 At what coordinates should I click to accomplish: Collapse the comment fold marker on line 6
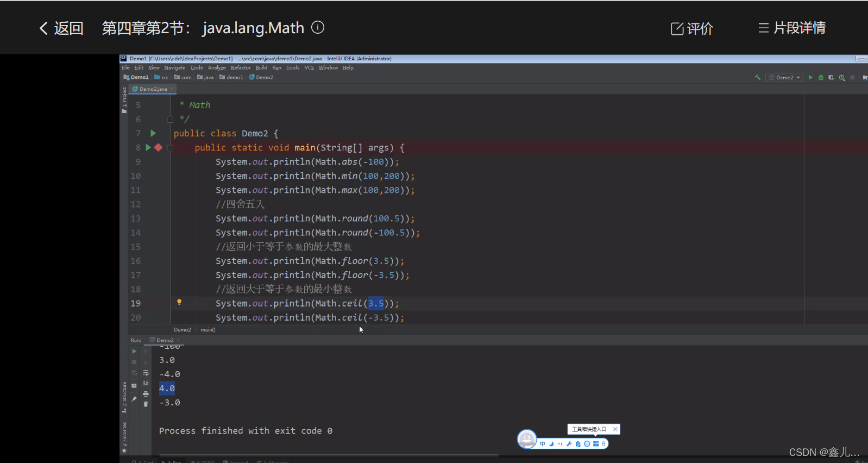coord(170,119)
